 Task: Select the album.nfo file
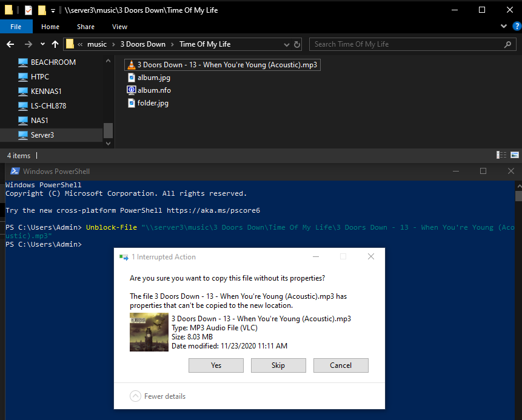coord(149,90)
